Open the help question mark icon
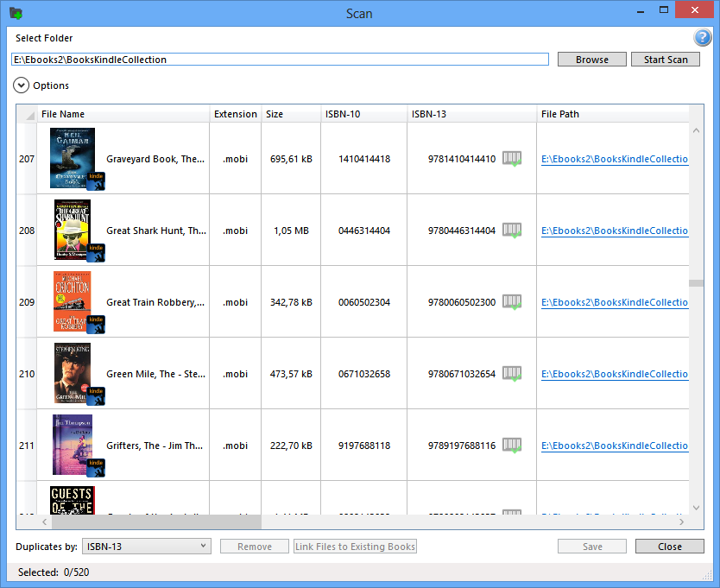 click(703, 37)
